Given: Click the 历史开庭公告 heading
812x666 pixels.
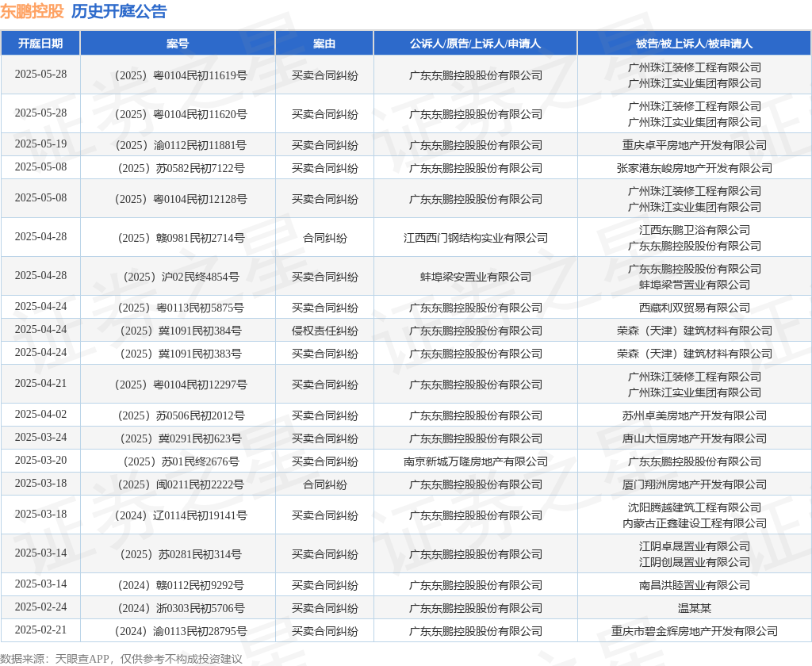Looking at the screenshot, I should [x=119, y=11].
